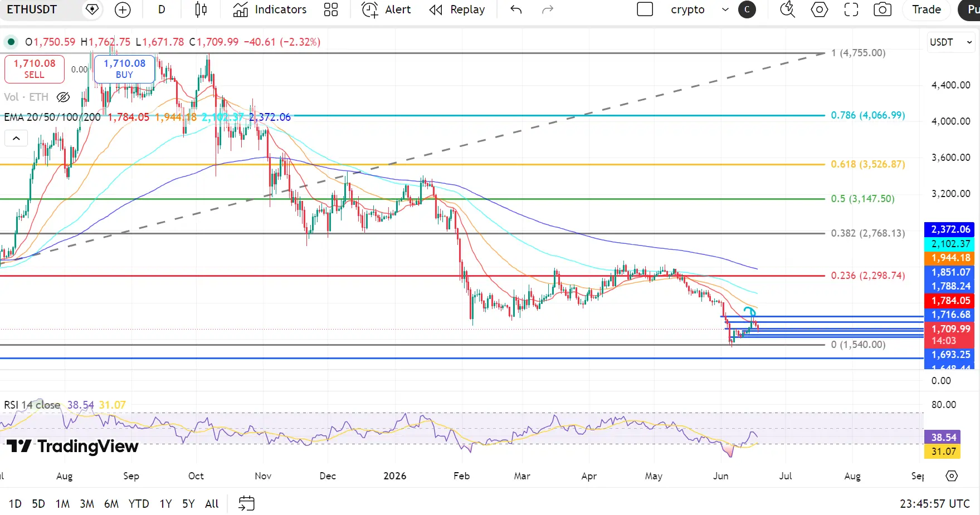Switch to the All date range
Image resolution: width=980 pixels, height=515 pixels.
[x=212, y=504]
